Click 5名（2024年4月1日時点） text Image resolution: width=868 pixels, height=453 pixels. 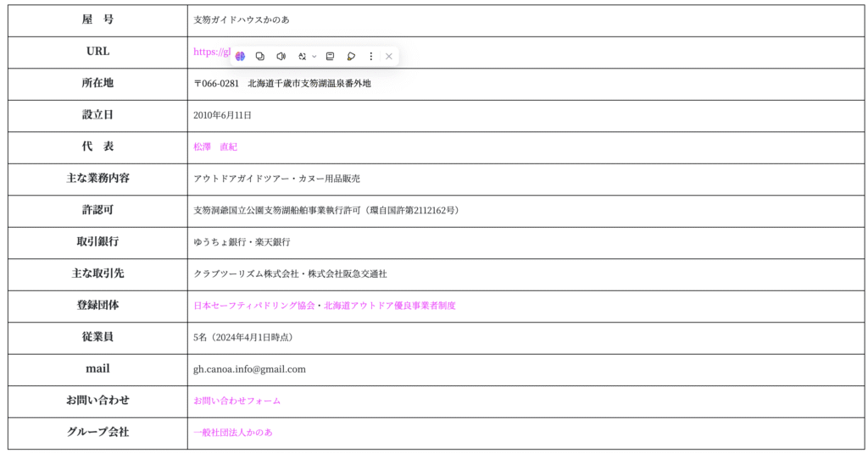click(244, 337)
